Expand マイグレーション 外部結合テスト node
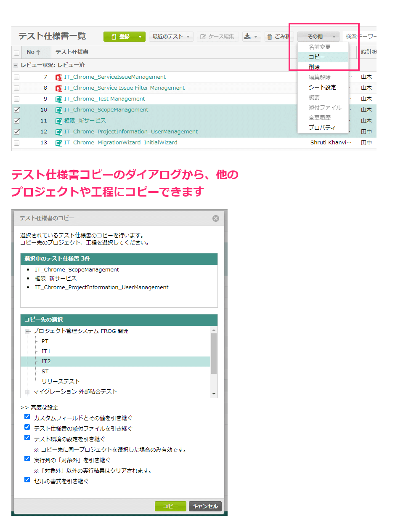403x532 pixels. [27, 392]
